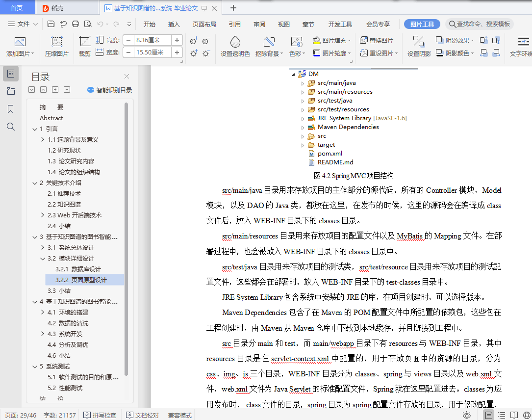Viewport: 532px width, 420px height.
Task: Toggle 拼写检查 (spell check) in status bar
Action: (x=100, y=415)
